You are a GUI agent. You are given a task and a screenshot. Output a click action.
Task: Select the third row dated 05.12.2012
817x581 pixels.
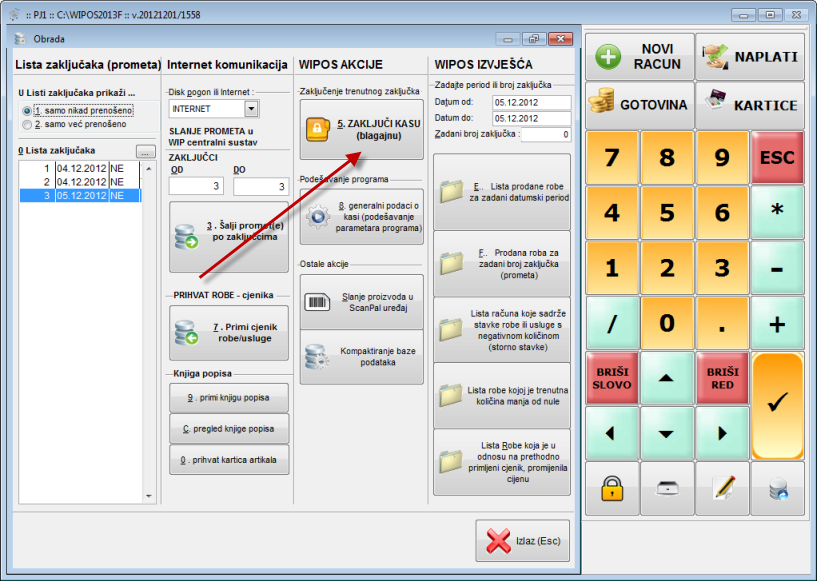click(x=80, y=196)
